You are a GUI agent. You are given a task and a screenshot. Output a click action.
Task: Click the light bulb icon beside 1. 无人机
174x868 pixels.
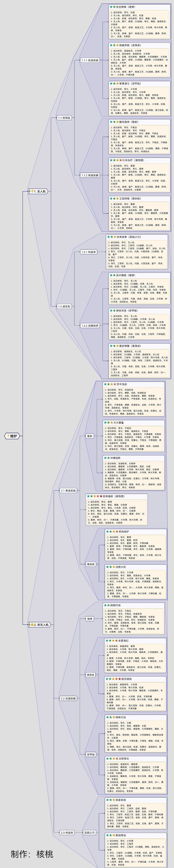pos(32,191)
